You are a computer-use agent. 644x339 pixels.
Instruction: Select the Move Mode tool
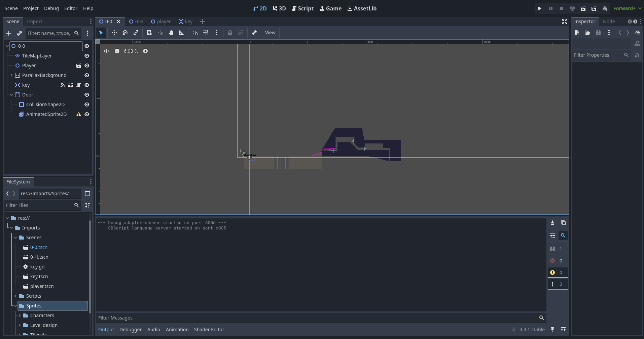(114, 33)
